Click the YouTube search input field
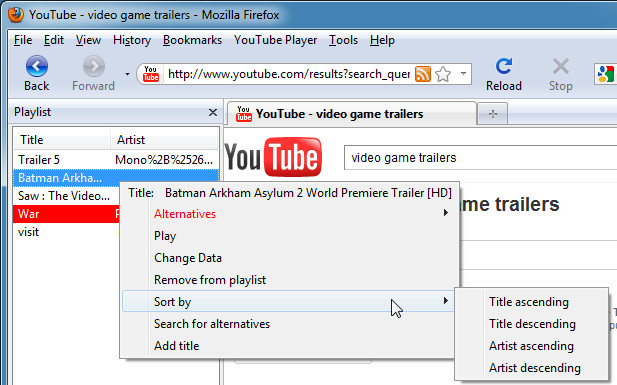 point(480,158)
